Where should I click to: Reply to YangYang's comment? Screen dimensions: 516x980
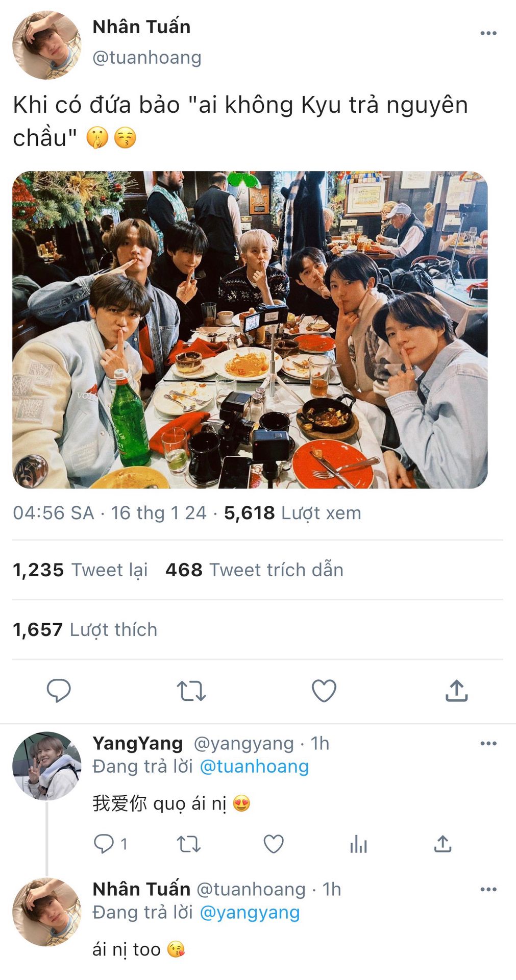click(104, 844)
